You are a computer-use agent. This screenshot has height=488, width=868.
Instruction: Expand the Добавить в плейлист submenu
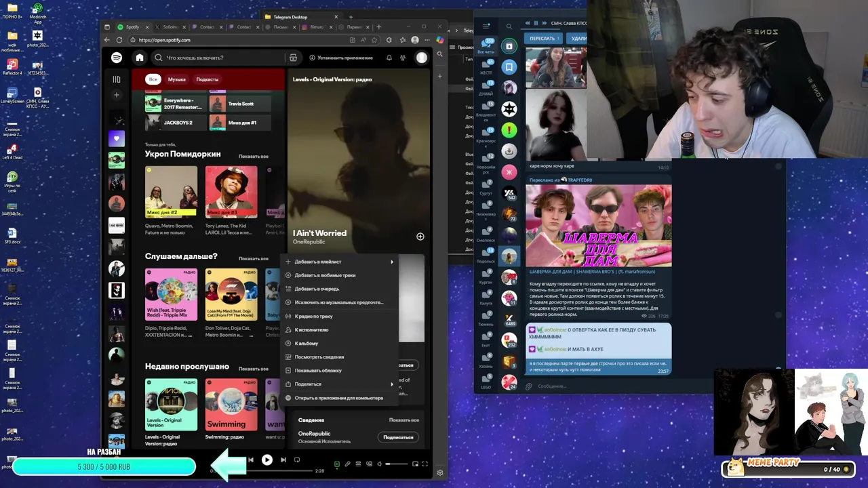click(x=339, y=262)
